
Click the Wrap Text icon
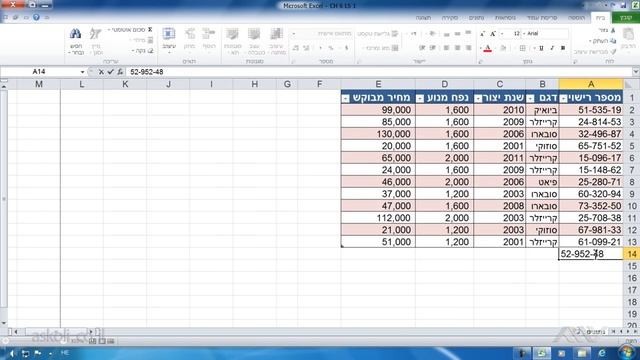(x=395, y=34)
